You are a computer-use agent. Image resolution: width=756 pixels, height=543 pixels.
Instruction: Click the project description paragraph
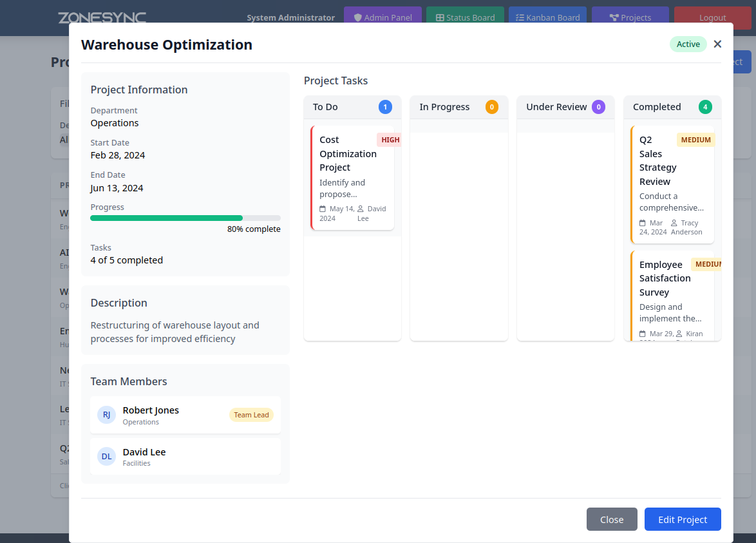point(175,332)
